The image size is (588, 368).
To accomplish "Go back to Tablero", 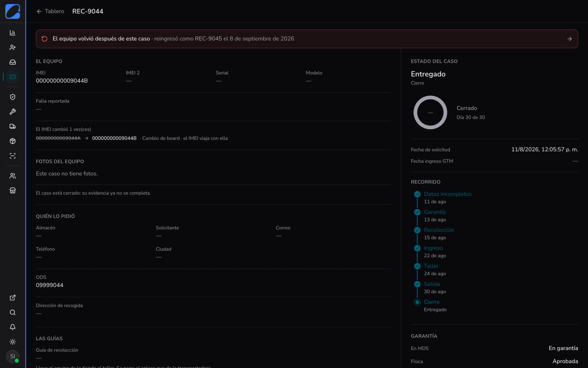I will (x=50, y=11).
